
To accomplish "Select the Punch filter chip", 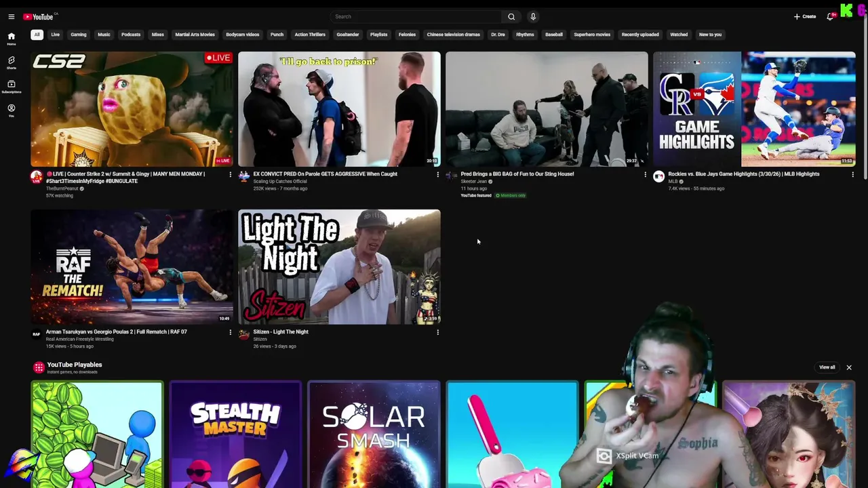I will coord(277,35).
